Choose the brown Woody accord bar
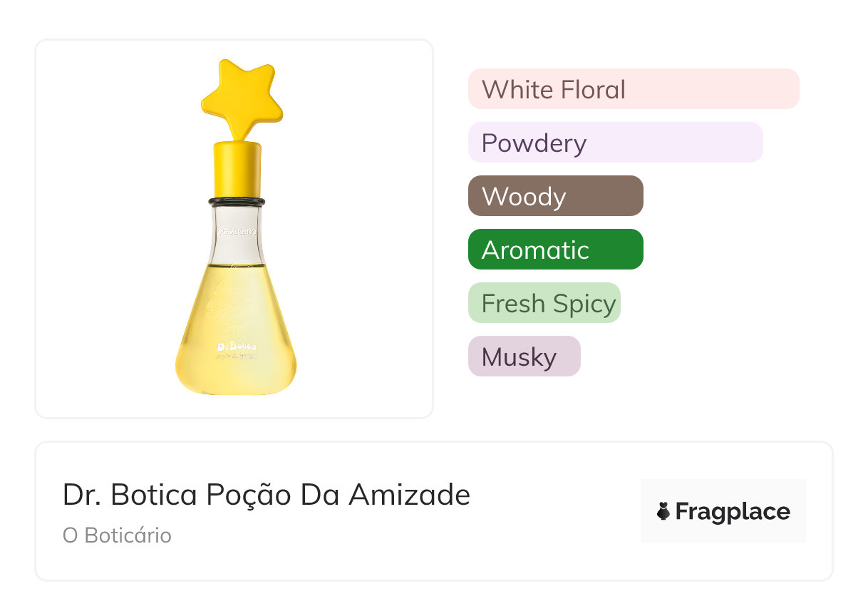 click(555, 196)
